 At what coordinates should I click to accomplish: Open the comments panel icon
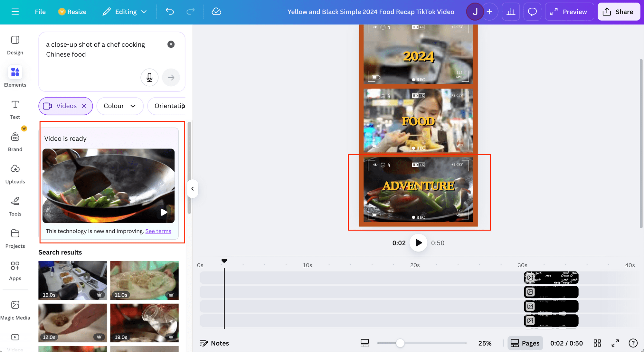click(532, 12)
